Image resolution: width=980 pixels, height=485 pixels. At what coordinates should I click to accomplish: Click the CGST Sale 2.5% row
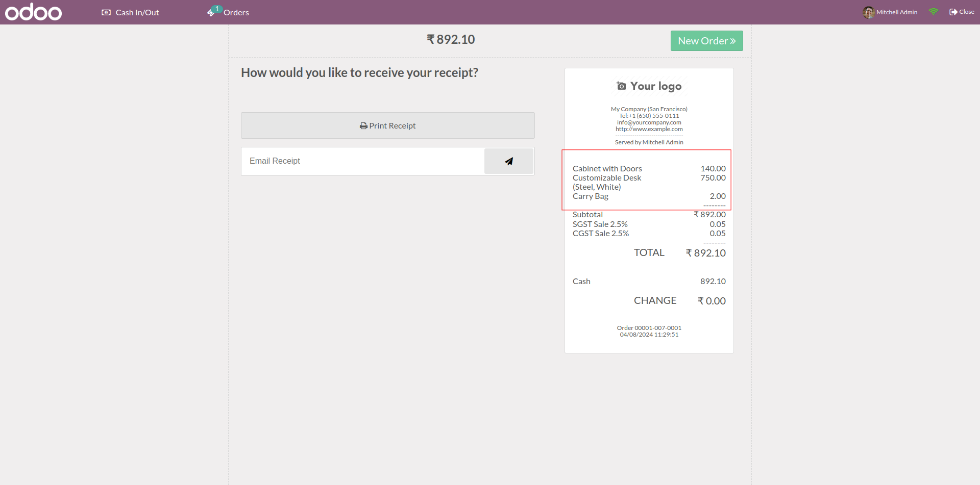[649, 234]
